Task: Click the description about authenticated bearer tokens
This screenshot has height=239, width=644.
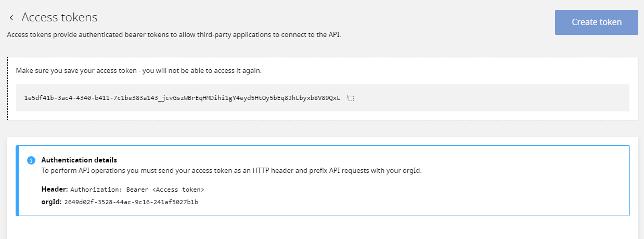Action: [x=174, y=35]
